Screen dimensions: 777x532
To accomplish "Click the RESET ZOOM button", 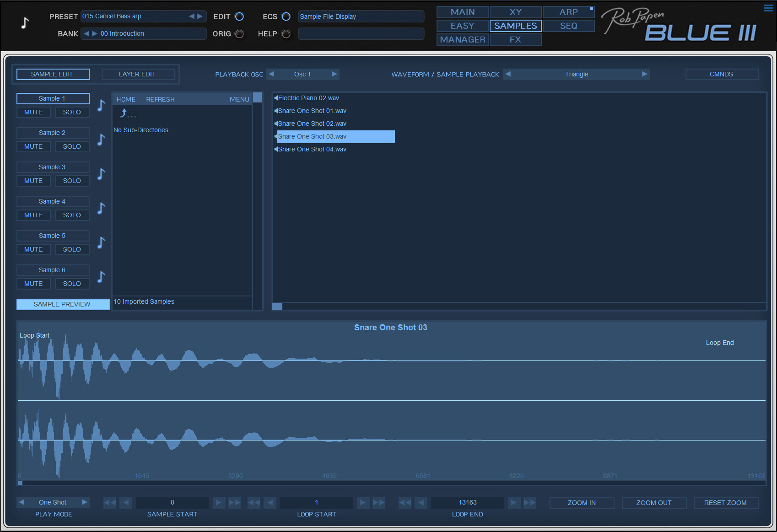I will 725,503.
